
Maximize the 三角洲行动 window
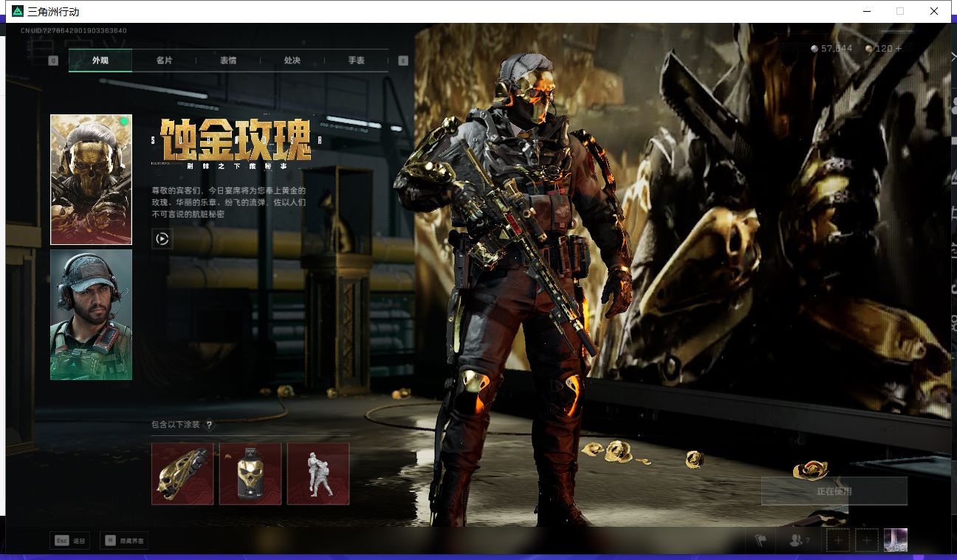pos(900,11)
